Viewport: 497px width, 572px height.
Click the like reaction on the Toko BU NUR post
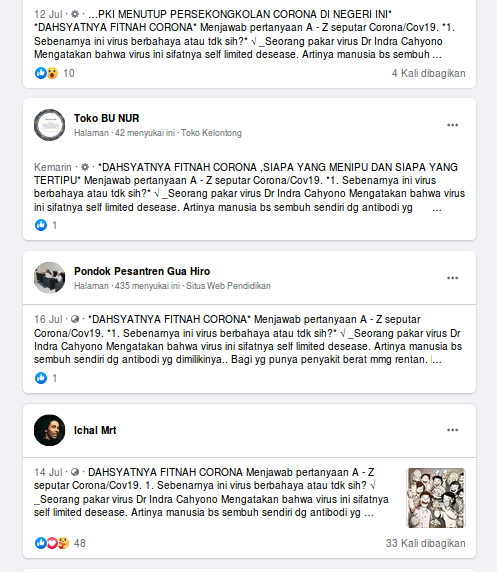coord(41,225)
